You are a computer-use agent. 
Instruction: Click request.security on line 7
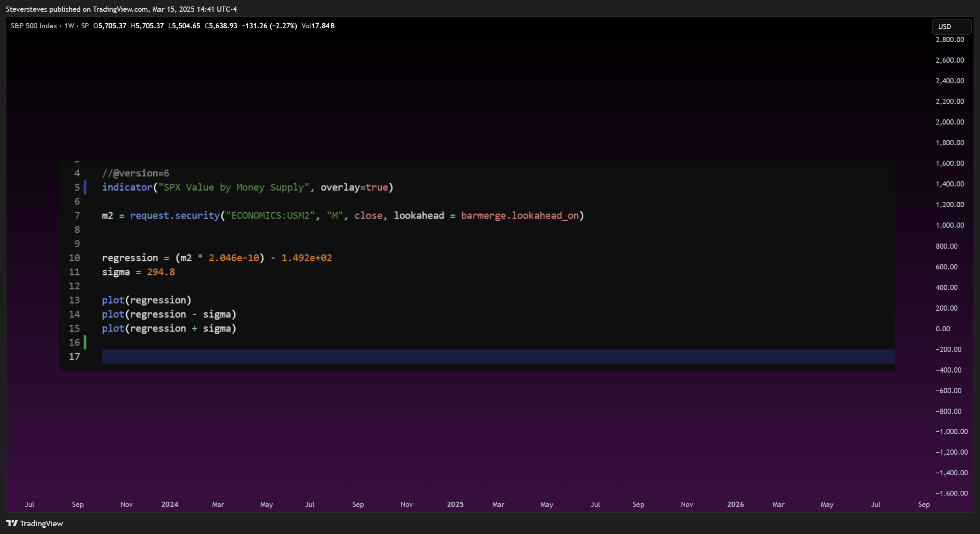[x=175, y=216]
